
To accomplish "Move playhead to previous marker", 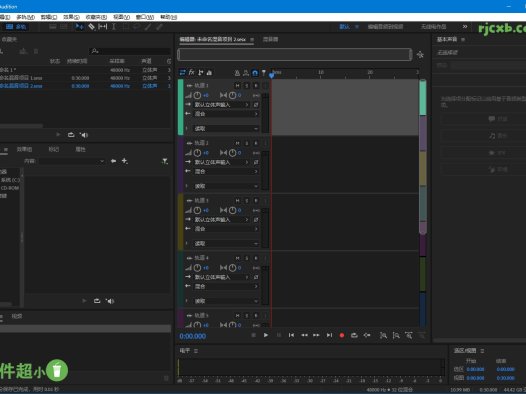I will tap(291, 335).
